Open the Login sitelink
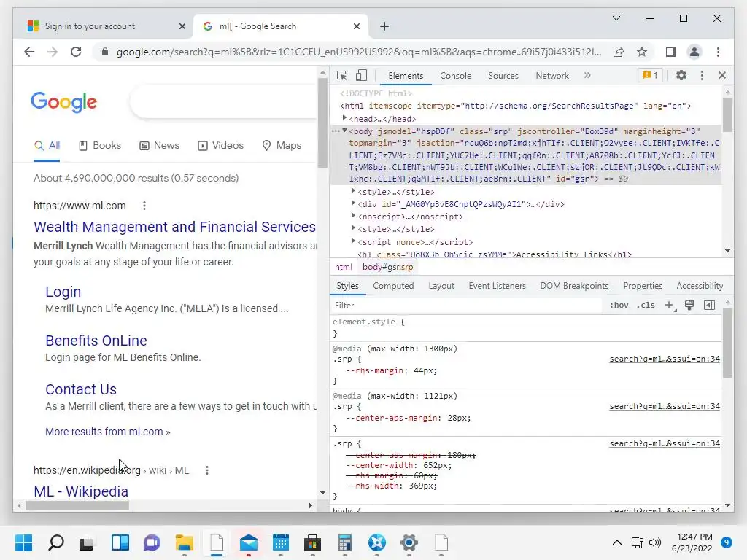This screenshot has width=747, height=560. tap(63, 292)
